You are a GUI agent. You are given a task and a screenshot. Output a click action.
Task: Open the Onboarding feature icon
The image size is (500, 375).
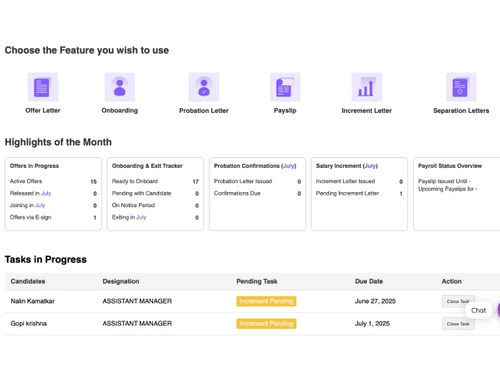120,87
